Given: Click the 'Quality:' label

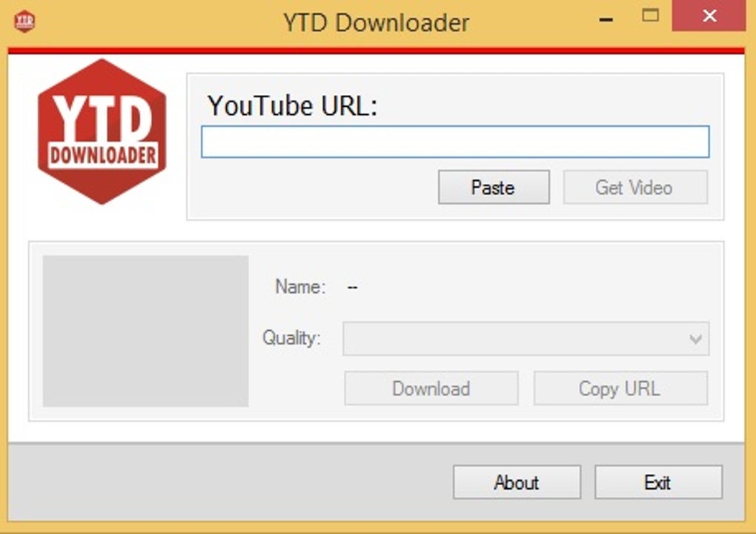Looking at the screenshot, I should tap(292, 337).
